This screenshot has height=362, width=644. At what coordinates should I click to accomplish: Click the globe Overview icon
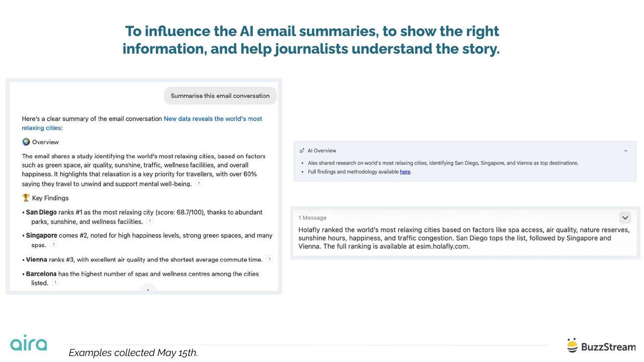click(26, 142)
